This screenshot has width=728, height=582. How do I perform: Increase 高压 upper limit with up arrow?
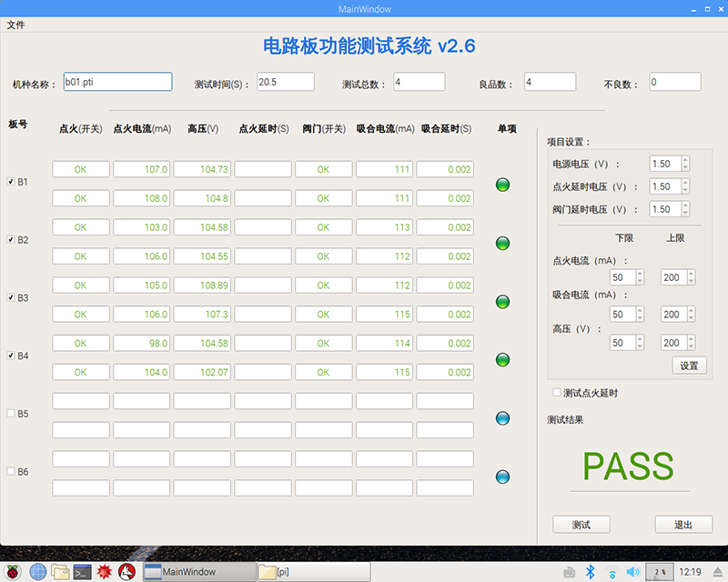[x=691, y=339]
